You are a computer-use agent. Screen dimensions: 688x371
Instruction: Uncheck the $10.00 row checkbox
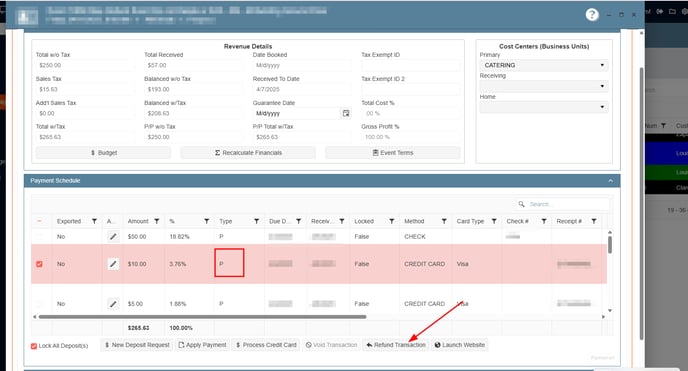click(39, 264)
